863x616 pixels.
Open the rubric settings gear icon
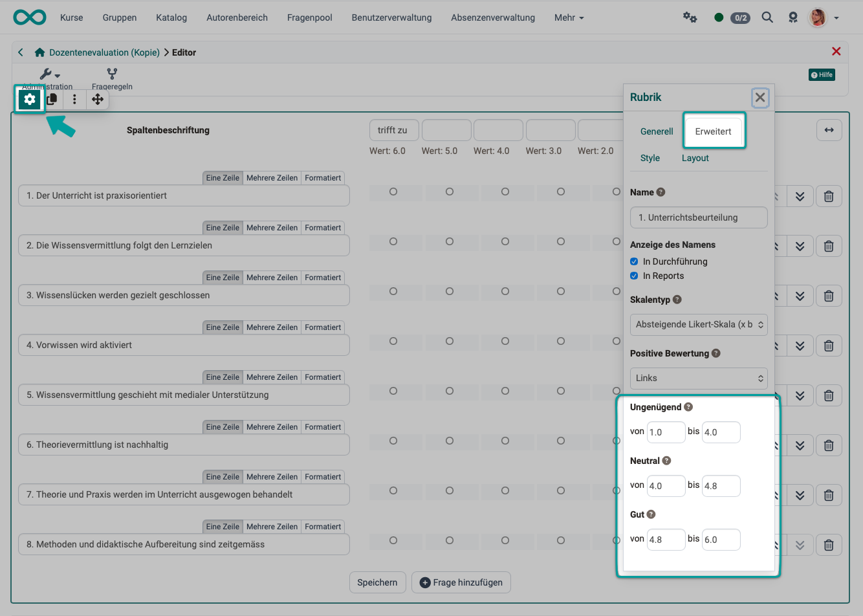[x=30, y=99]
